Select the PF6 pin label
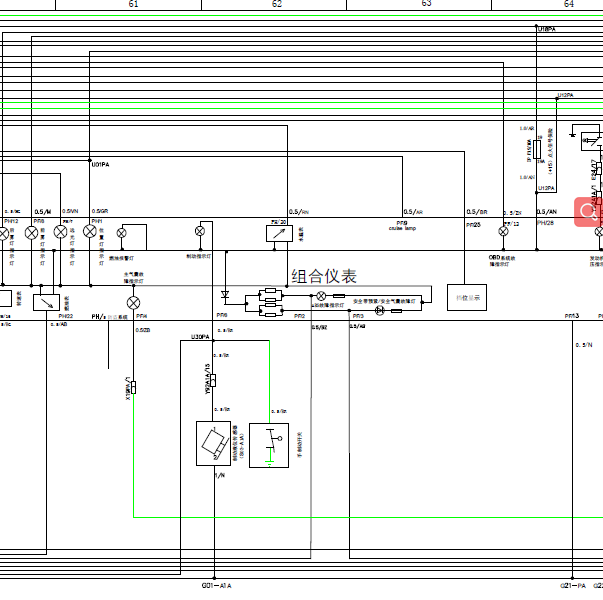The height and width of the screenshot is (600, 603). (x=222, y=315)
